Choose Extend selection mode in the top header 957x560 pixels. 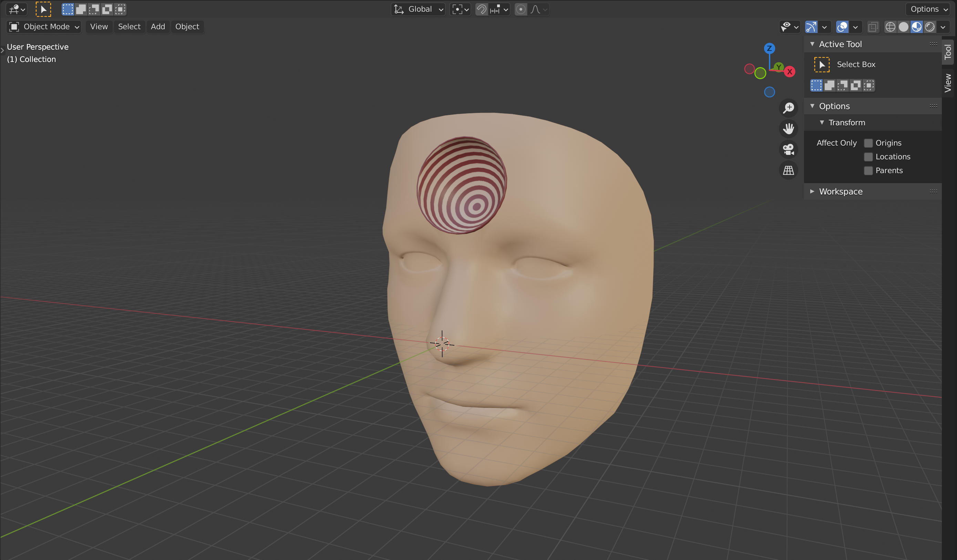tap(81, 9)
